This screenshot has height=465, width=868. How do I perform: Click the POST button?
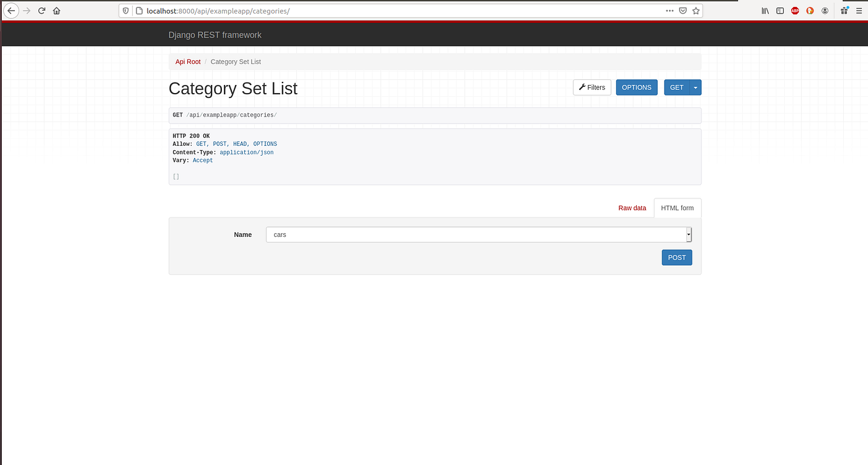pyautogui.click(x=676, y=257)
